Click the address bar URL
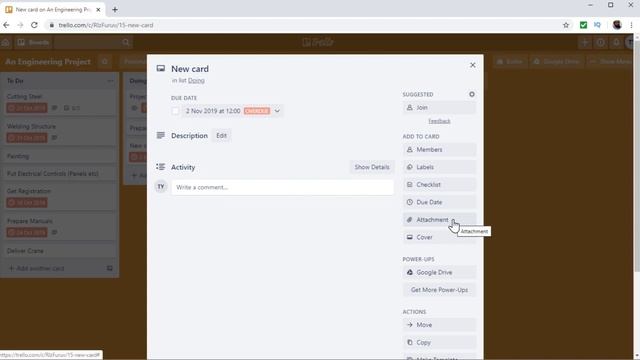 tap(106, 25)
